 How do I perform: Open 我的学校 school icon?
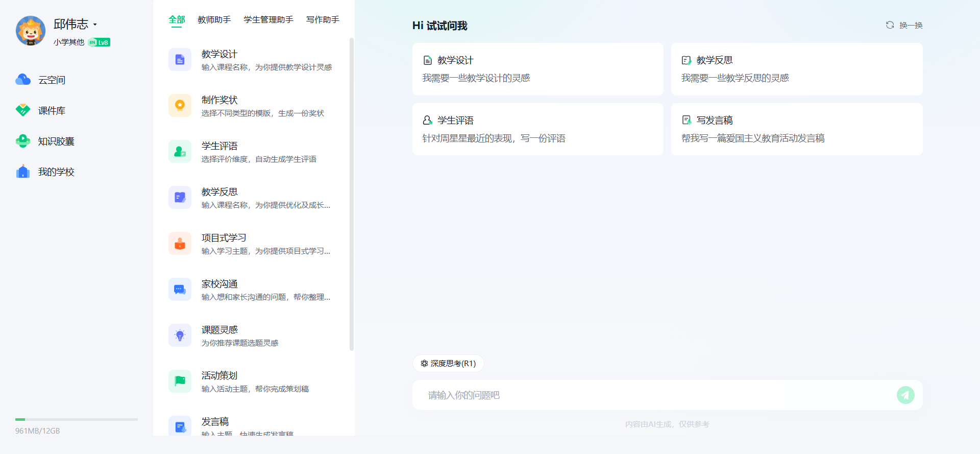23,172
